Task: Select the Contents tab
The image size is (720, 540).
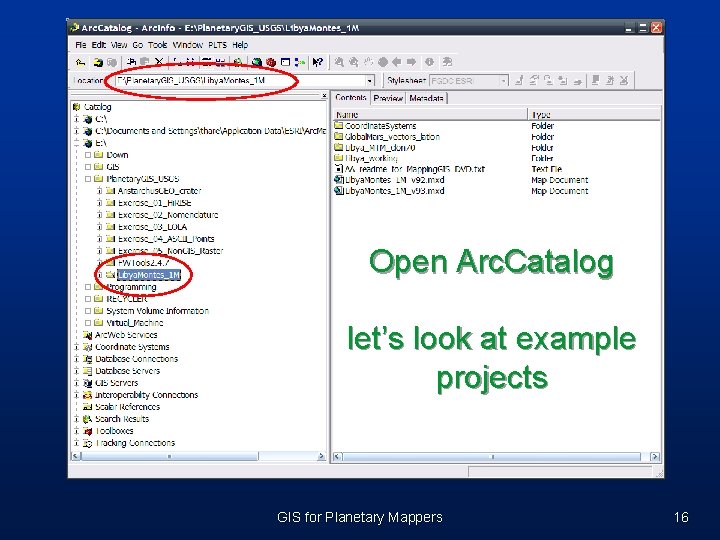Action: point(351,97)
